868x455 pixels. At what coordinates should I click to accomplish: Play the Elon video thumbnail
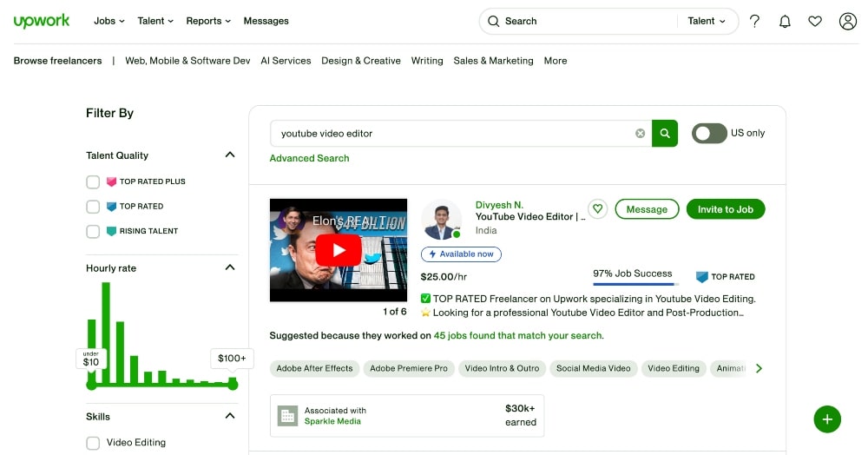[339, 250]
